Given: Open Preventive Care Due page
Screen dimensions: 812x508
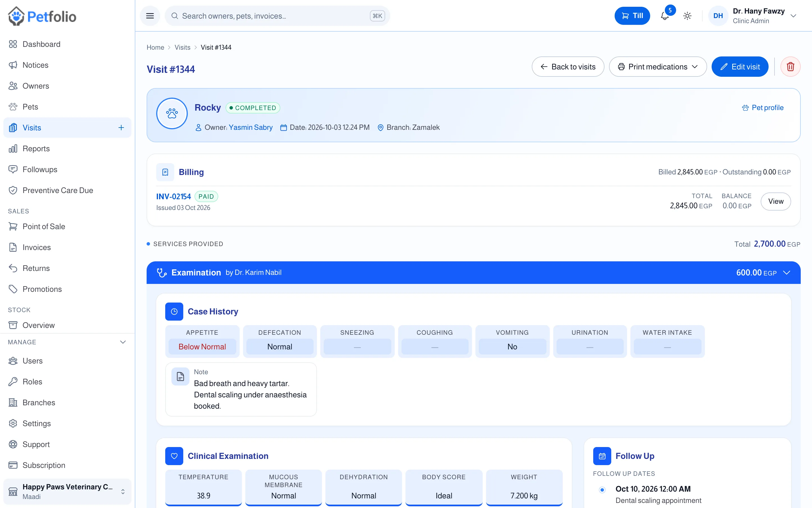Looking at the screenshot, I should [67, 190].
